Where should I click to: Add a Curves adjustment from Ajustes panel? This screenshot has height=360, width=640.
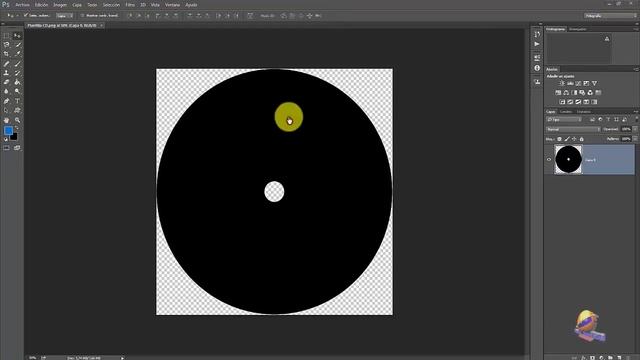578,83
